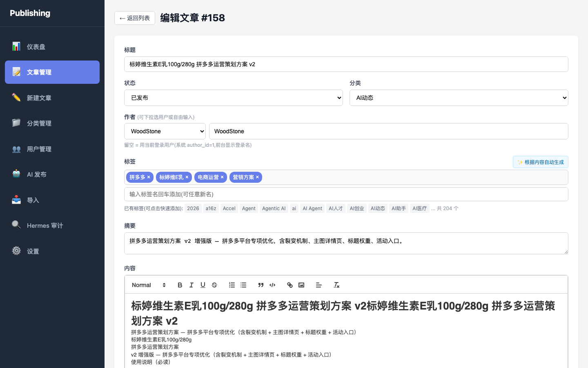Image resolution: width=588 pixels, height=368 pixels.
Task: Add the existing tag AI动态
Action: tap(378, 209)
